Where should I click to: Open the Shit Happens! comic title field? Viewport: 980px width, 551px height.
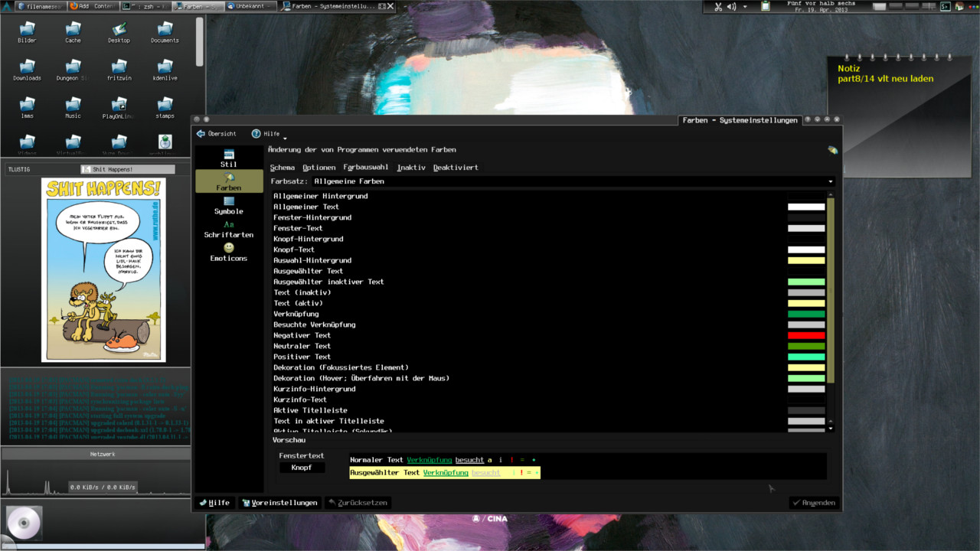pyautogui.click(x=128, y=169)
